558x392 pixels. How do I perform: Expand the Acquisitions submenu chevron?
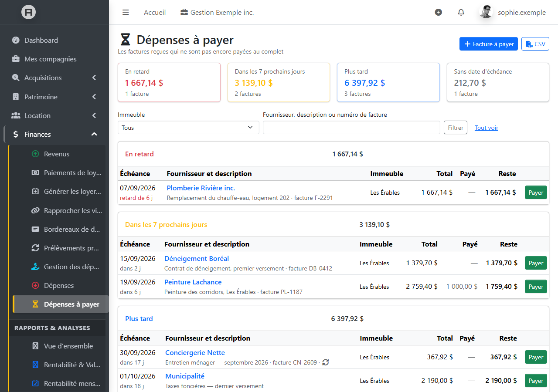(x=94, y=78)
